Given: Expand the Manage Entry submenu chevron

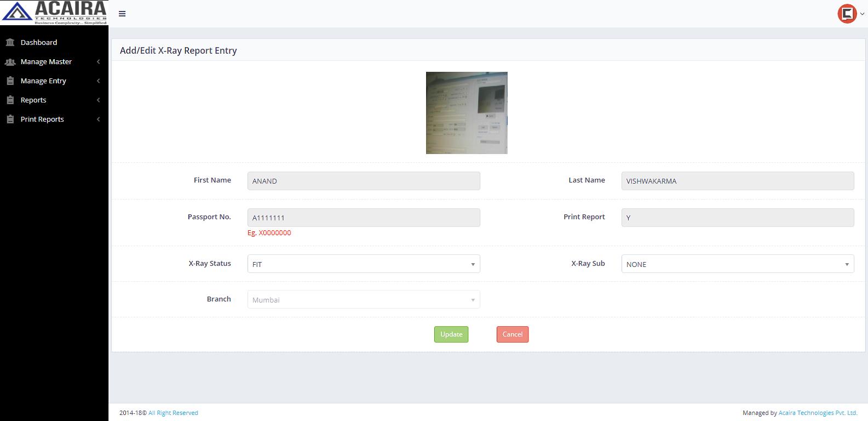Looking at the screenshot, I should click(99, 81).
